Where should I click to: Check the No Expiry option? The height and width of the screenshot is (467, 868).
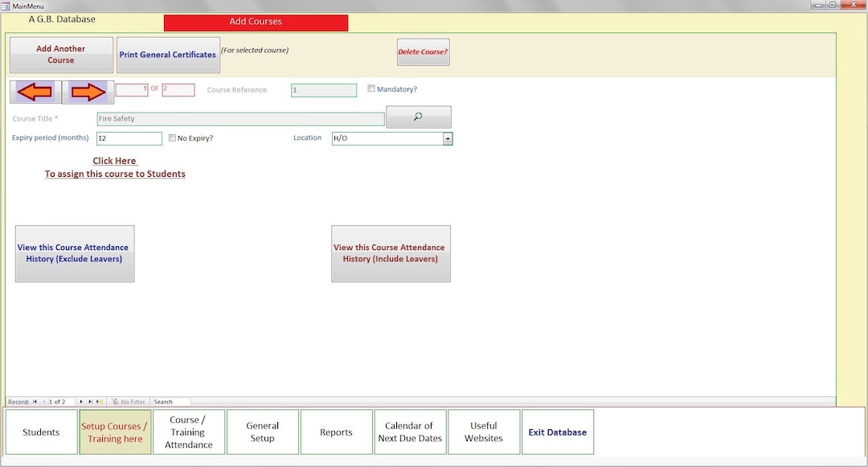click(x=171, y=137)
